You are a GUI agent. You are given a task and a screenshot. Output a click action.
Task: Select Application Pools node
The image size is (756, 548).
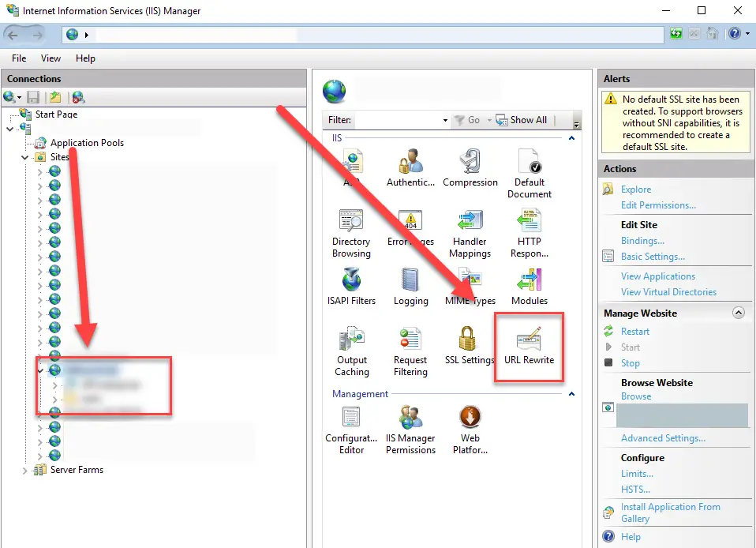point(87,143)
